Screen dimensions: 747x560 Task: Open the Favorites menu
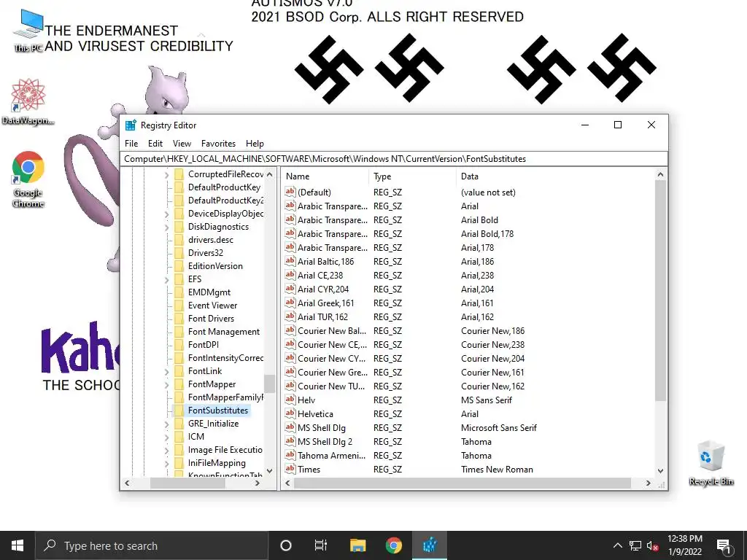(x=218, y=144)
